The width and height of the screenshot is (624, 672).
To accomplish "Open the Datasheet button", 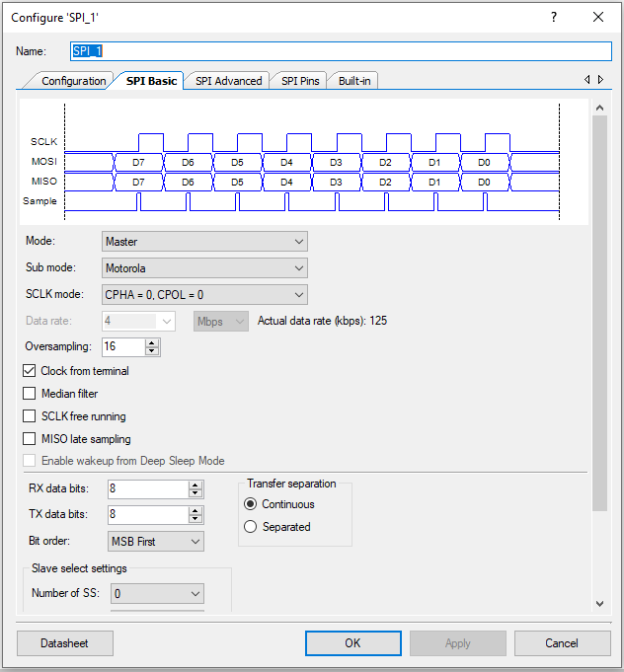I will click(x=65, y=643).
